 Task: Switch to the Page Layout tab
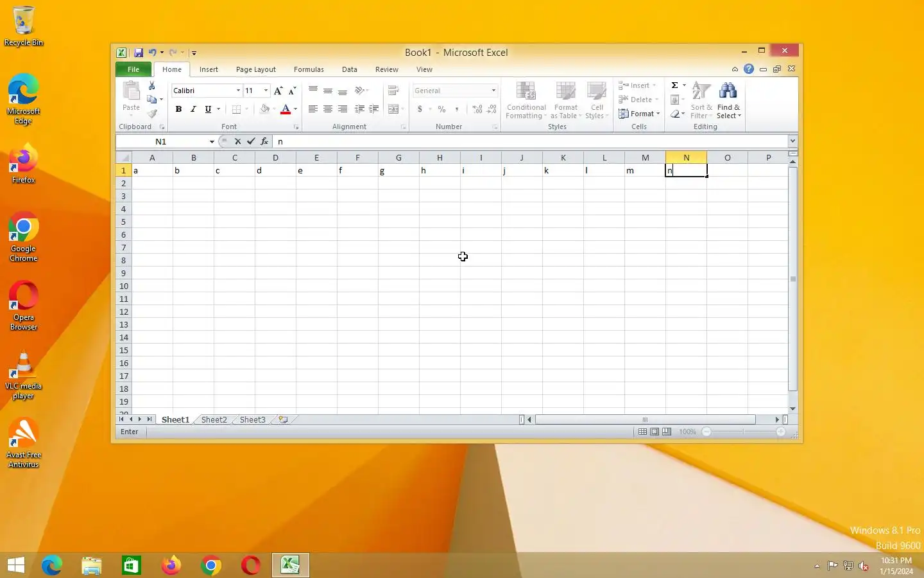pos(255,69)
